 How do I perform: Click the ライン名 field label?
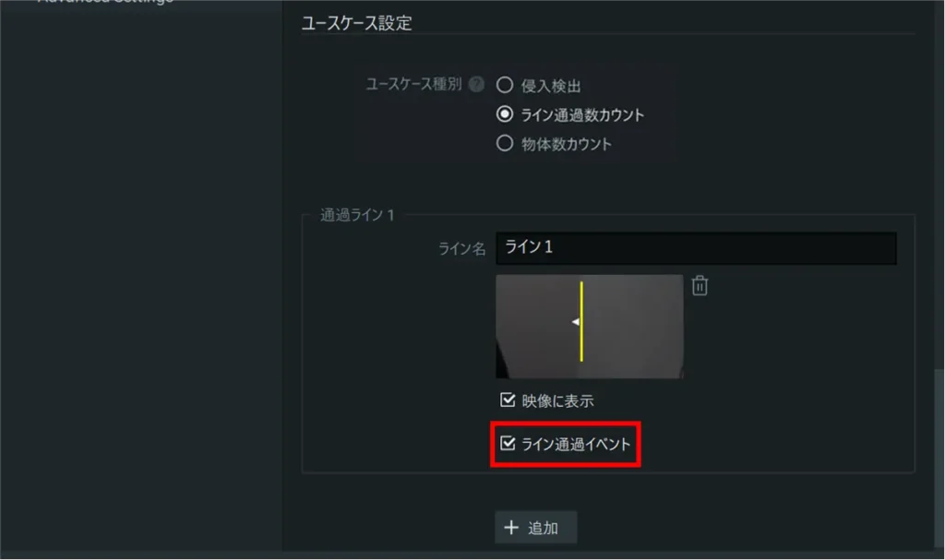pos(461,248)
